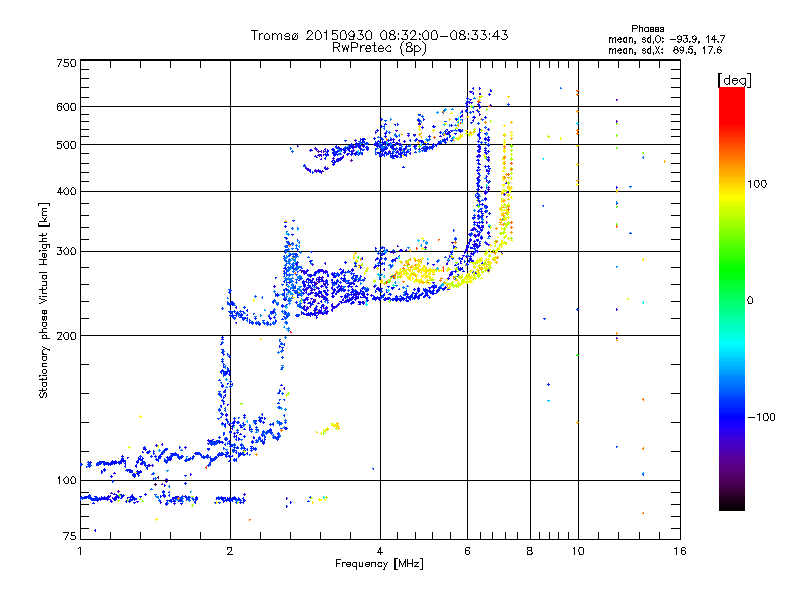The image size is (800, 600).
Task: Click the plot title 'Tromsø 20150930 08:32:00-08:33:43'
Action: click(x=379, y=35)
